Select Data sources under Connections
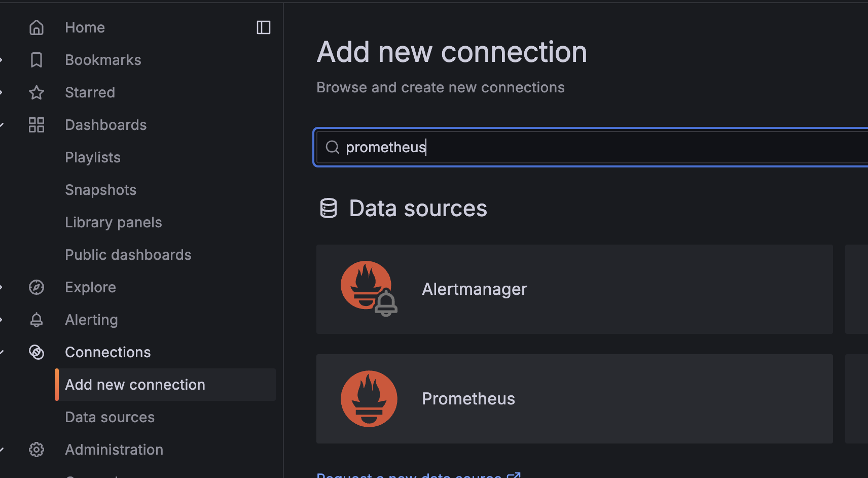 110,417
